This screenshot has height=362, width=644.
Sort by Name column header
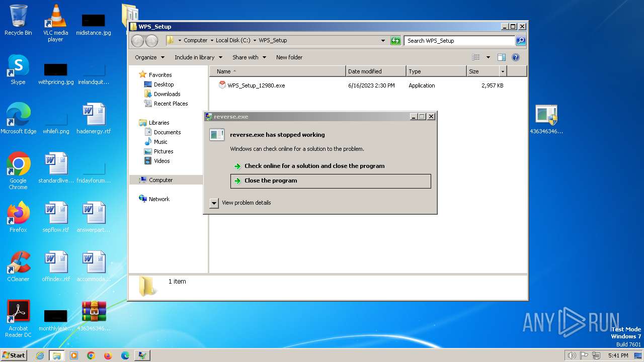point(278,71)
